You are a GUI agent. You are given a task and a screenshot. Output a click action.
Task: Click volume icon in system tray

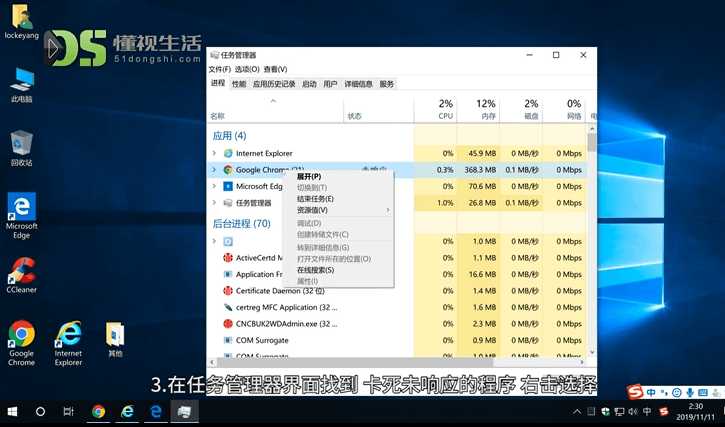point(633,411)
